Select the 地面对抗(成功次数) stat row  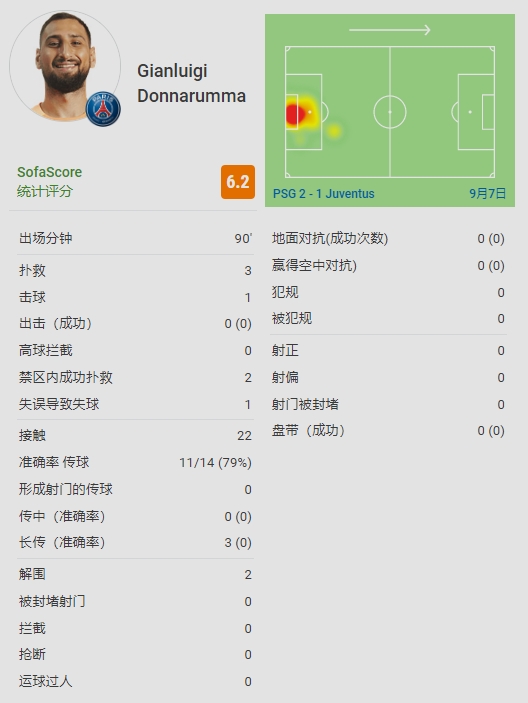point(388,239)
